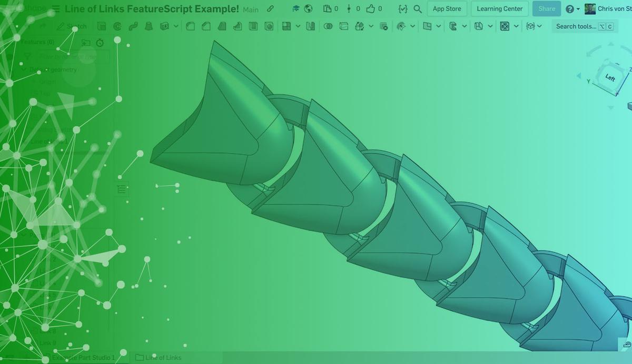Screen dimensions: 632x364
Task: Open the App Store
Action: coord(447,9)
